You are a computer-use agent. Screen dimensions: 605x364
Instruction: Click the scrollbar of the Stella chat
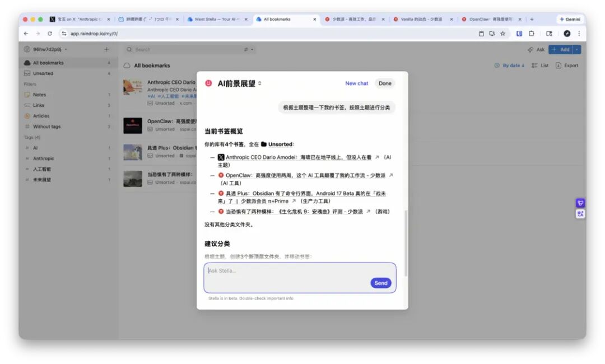coord(406,243)
